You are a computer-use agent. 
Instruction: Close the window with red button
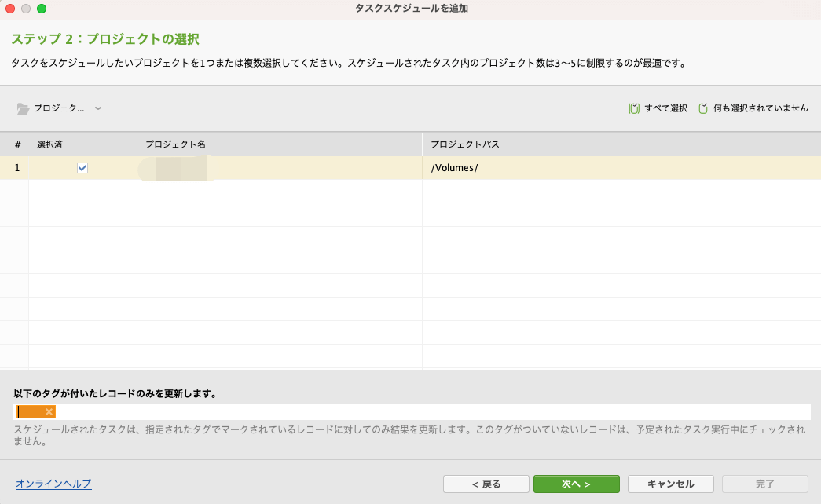click(10, 9)
